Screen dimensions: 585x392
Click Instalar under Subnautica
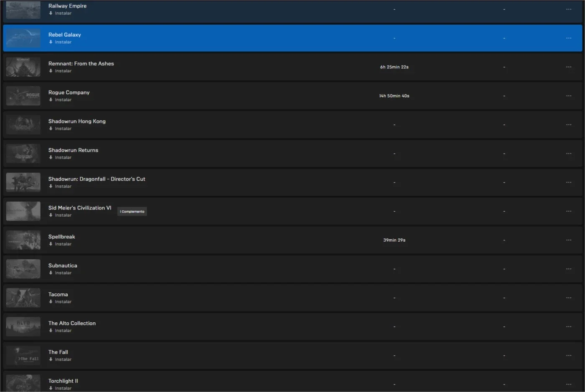pyautogui.click(x=60, y=273)
